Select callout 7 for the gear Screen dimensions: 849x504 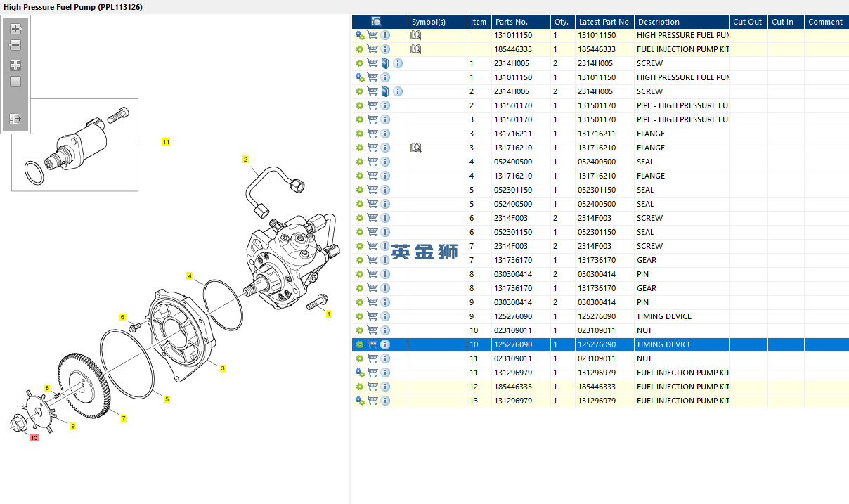coord(124,419)
